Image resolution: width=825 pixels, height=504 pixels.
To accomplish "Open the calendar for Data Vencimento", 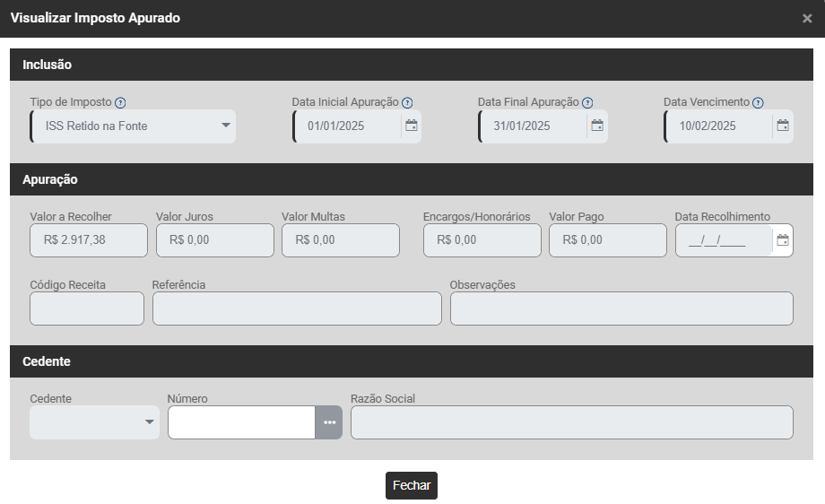I will point(783,126).
